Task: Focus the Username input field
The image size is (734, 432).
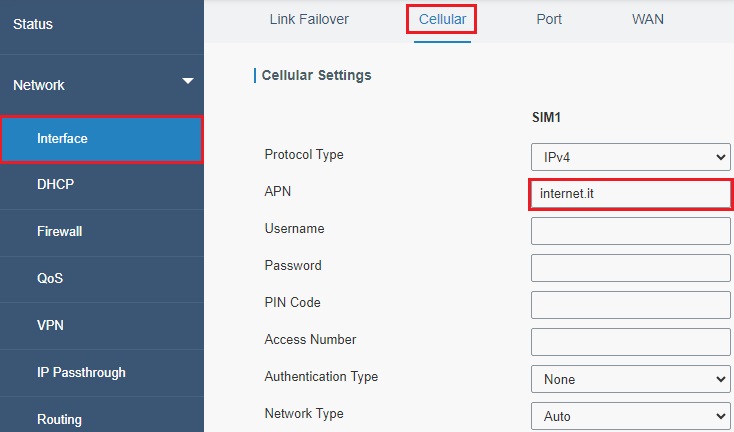Action: [x=631, y=231]
